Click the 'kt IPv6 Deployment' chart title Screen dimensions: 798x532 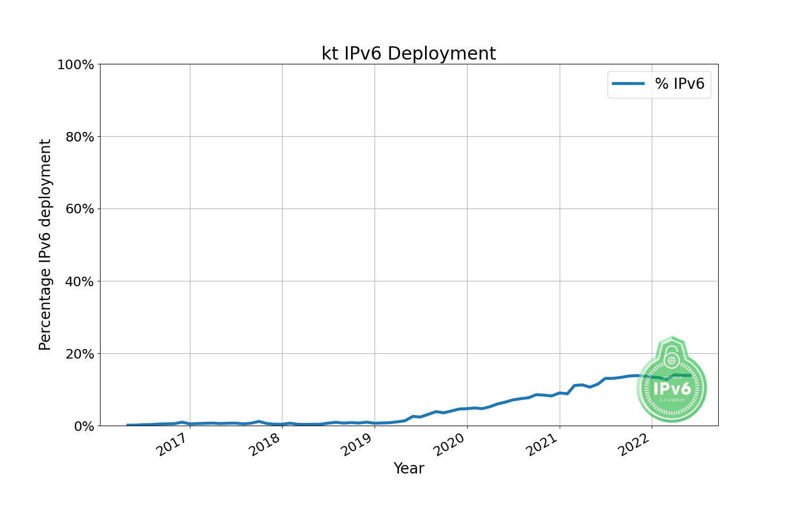[409, 54]
